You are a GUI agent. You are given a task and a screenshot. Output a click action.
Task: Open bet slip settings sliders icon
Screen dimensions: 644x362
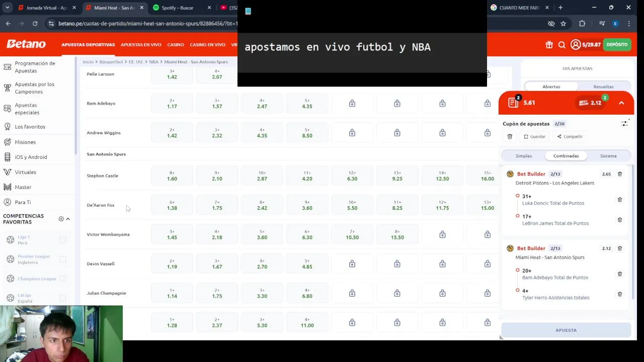624,123
